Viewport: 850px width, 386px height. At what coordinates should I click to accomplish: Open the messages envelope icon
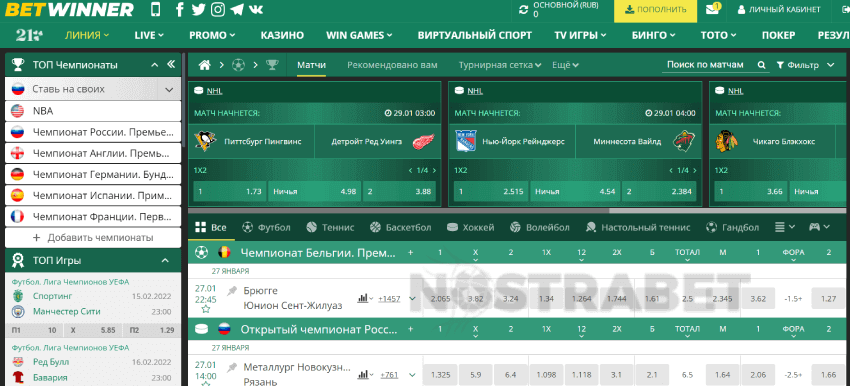tap(712, 9)
